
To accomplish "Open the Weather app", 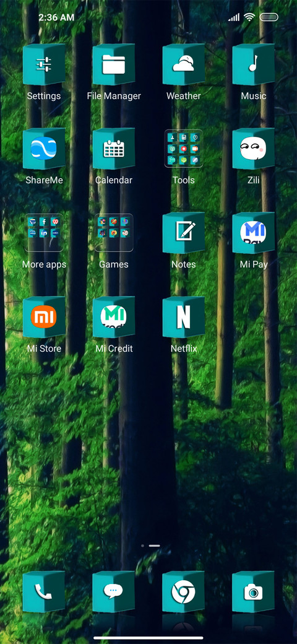I will [183, 64].
